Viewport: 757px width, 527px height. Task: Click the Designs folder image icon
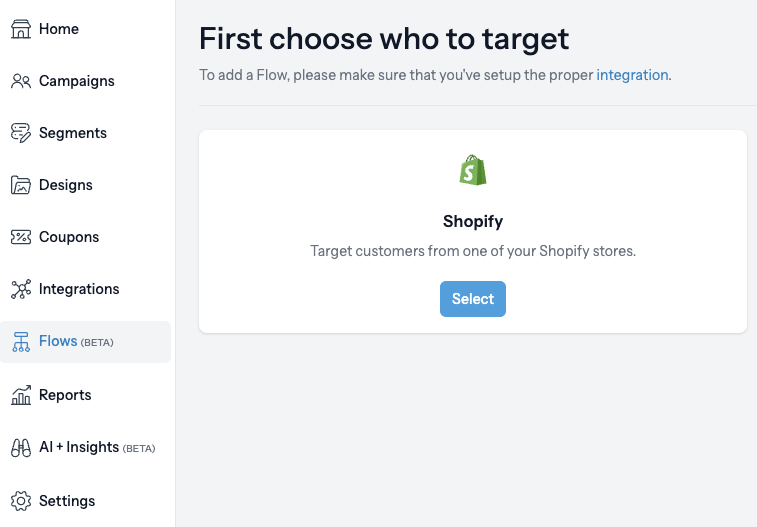tap(21, 185)
